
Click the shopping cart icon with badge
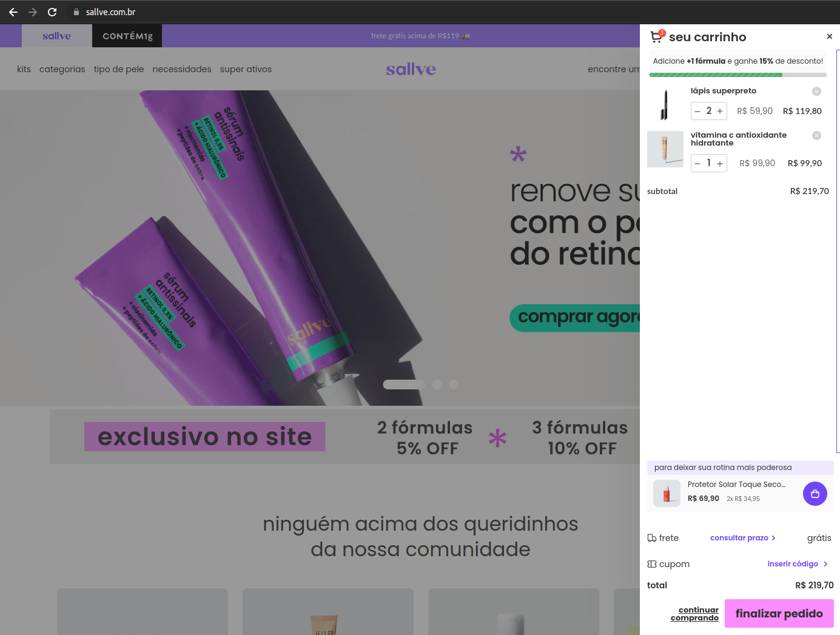coord(657,36)
